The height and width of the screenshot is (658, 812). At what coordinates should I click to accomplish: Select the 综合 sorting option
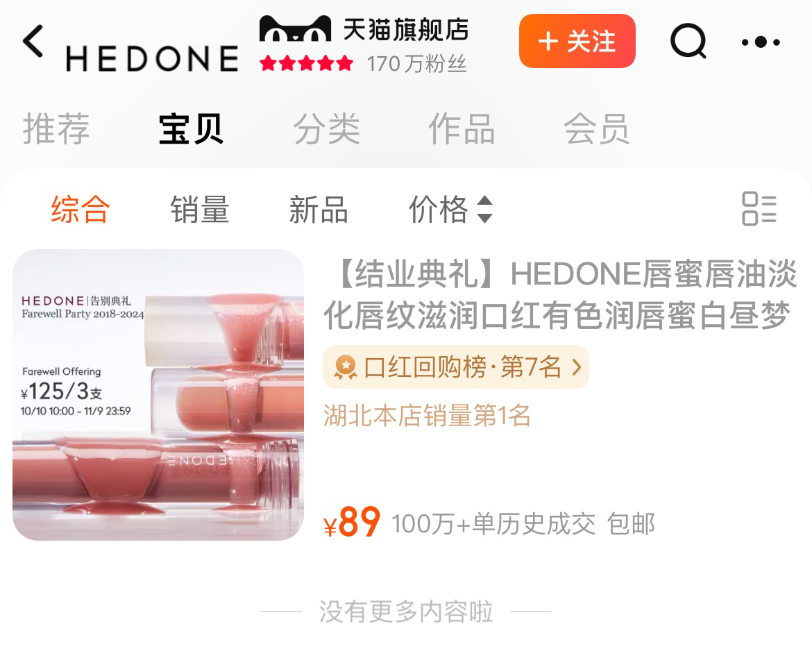tap(81, 210)
